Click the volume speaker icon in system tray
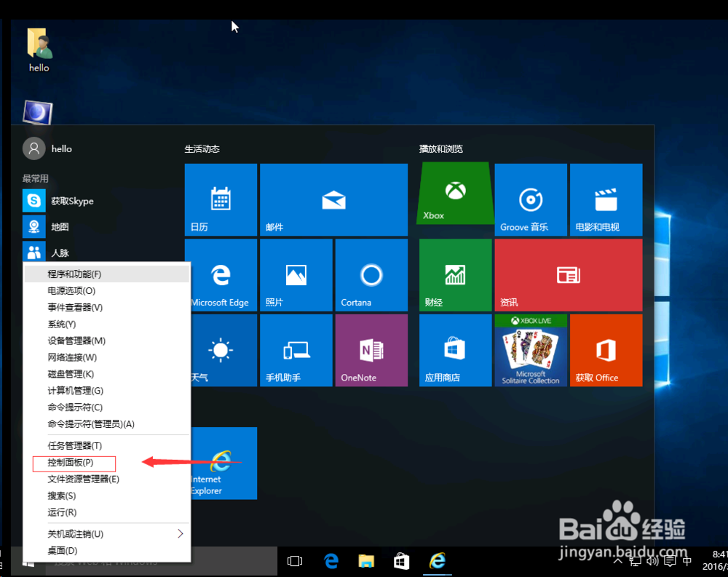The width and height of the screenshot is (728, 577). 652,560
